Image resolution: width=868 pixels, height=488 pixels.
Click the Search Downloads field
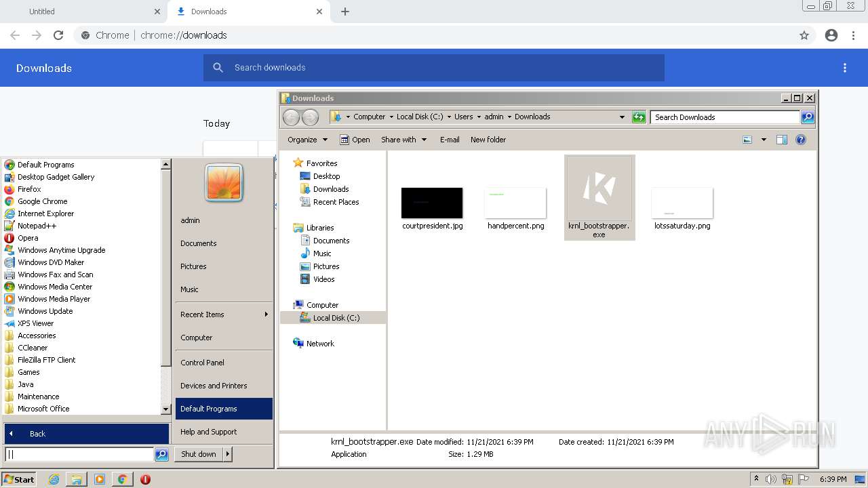coord(725,117)
